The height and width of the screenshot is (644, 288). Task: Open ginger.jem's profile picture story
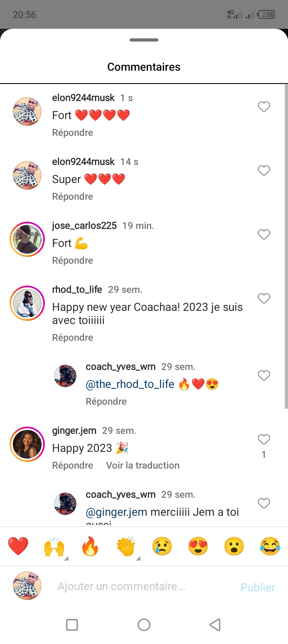(x=27, y=444)
